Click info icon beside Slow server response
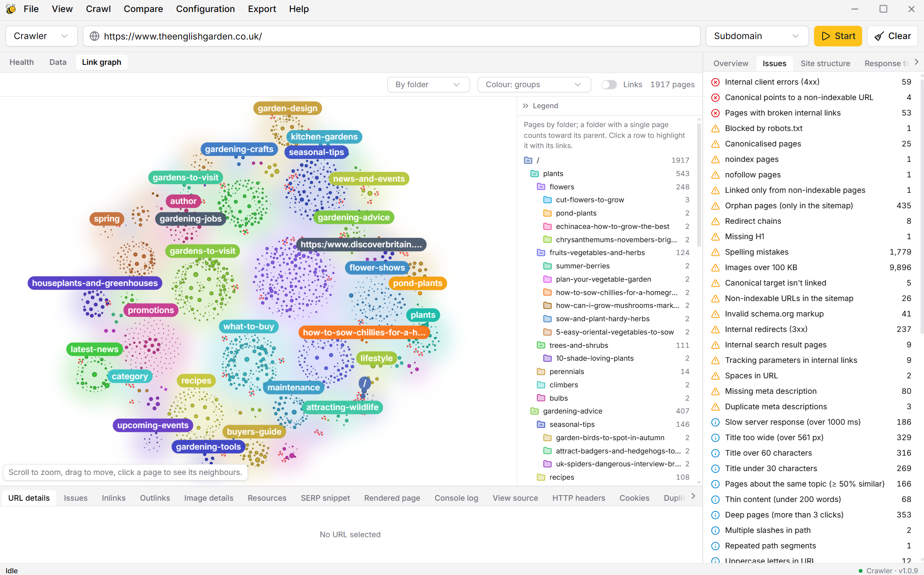 click(x=715, y=422)
